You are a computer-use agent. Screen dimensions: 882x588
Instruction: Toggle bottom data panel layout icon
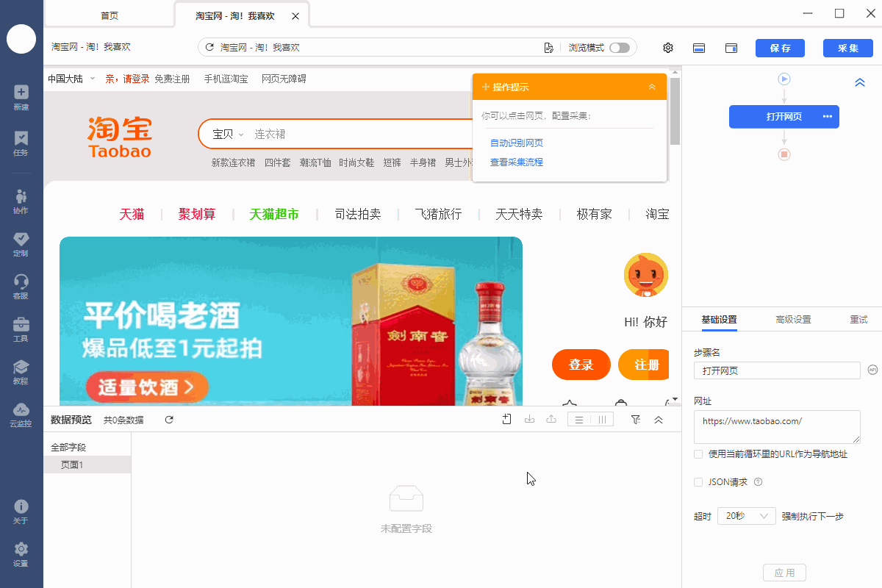tap(700, 48)
